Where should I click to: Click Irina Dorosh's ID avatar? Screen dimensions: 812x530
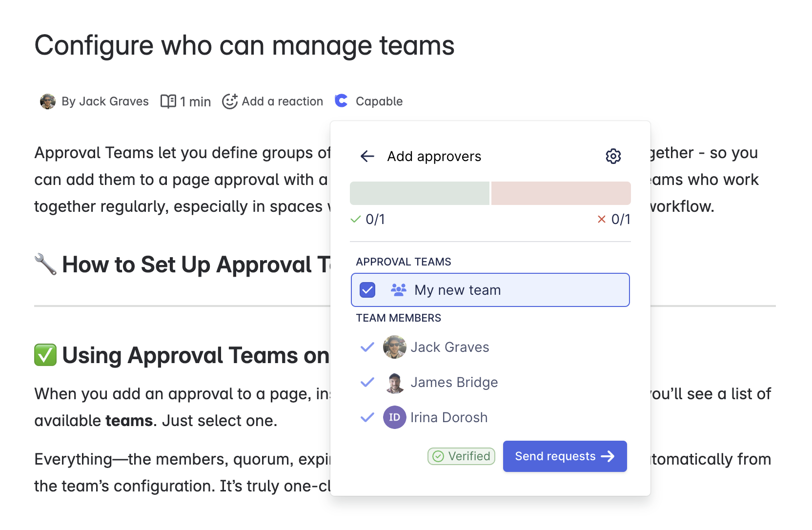(x=394, y=417)
